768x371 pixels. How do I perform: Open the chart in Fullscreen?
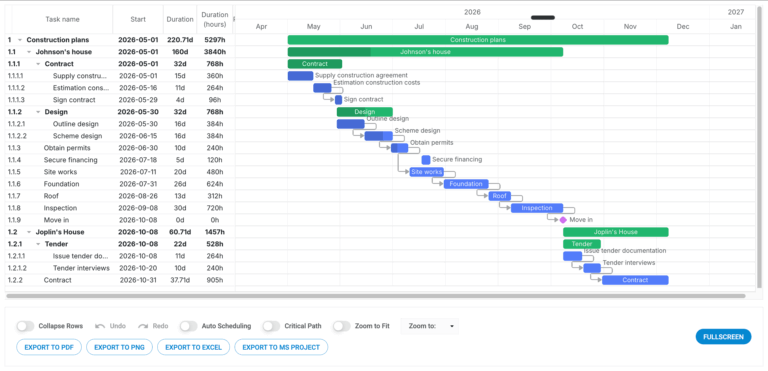coord(723,337)
